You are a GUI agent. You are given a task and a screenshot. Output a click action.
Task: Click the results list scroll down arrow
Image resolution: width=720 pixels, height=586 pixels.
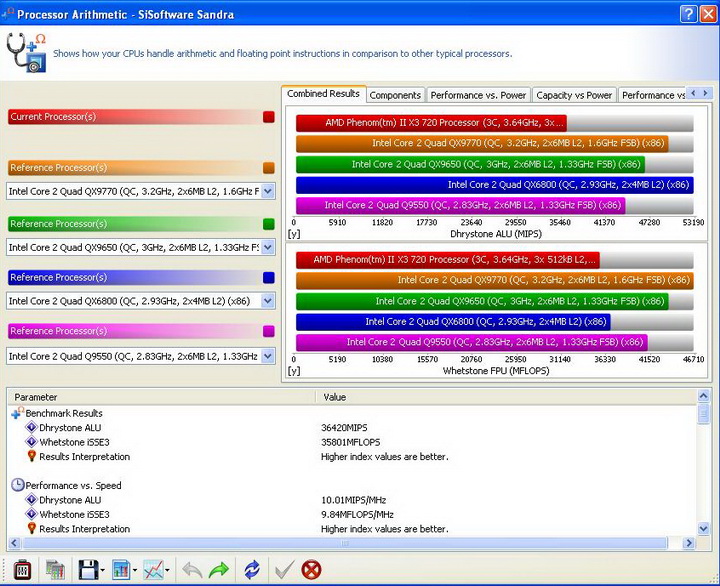point(703,529)
